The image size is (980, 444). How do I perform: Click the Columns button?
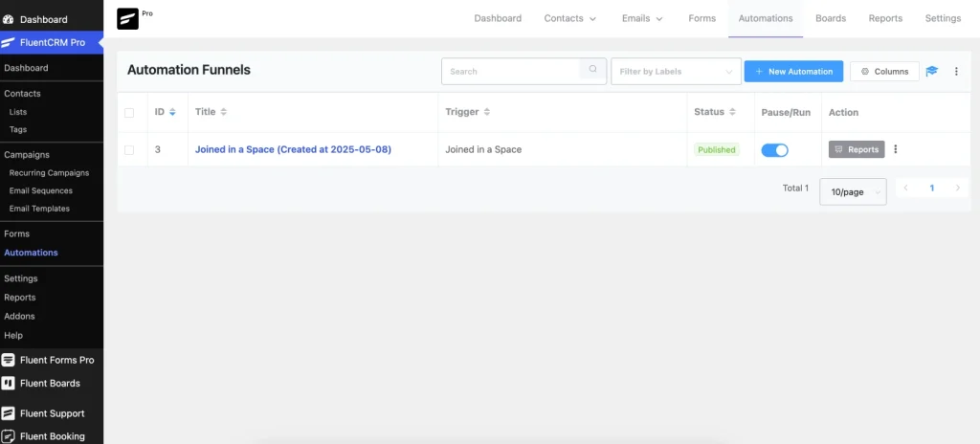[x=884, y=72]
